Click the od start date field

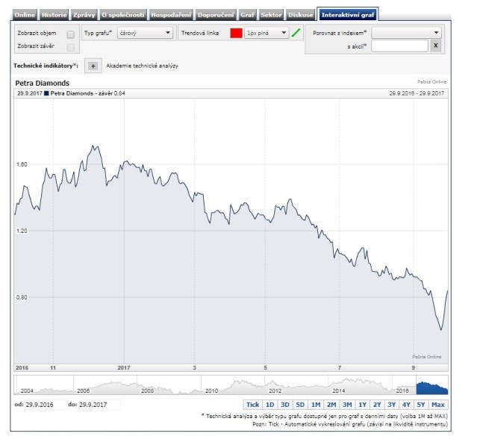pos(46,405)
